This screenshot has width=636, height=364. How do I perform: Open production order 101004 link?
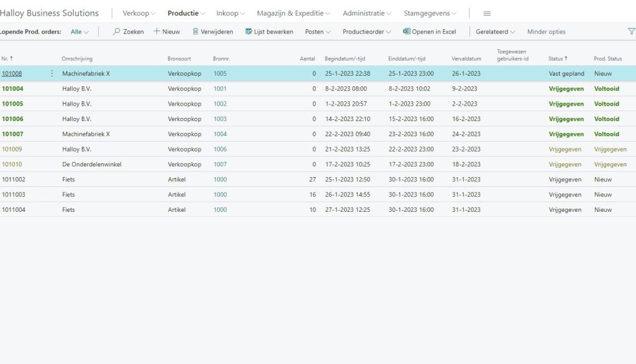pyautogui.click(x=12, y=89)
